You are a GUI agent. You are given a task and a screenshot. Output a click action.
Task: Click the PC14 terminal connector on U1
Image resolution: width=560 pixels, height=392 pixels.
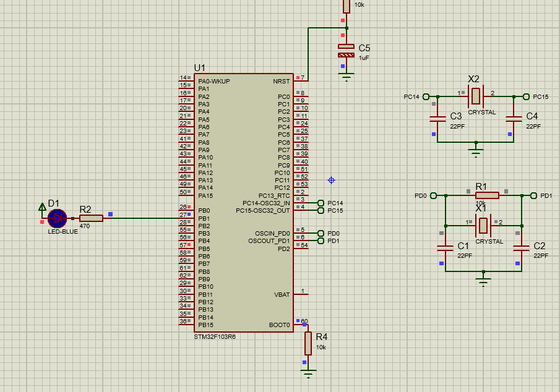click(321, 202)
